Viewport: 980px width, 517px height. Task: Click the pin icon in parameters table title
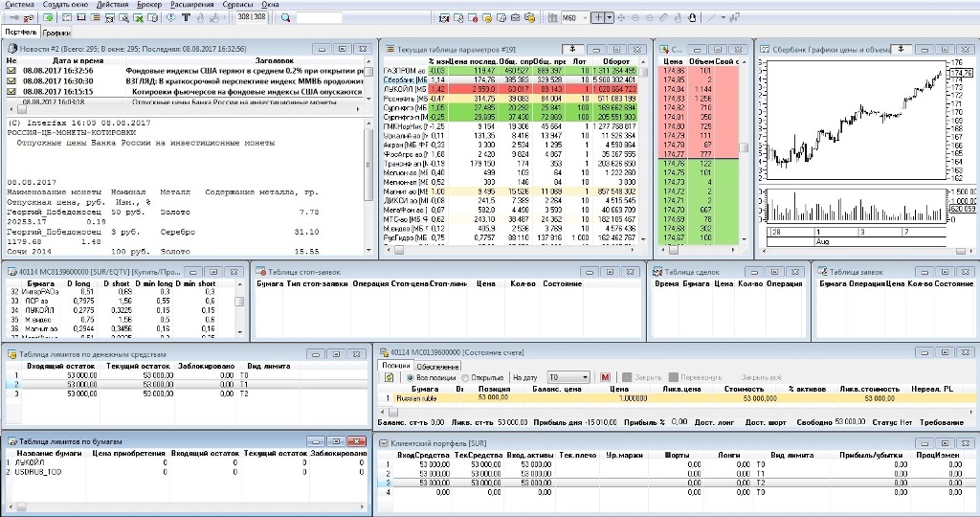click(x=572, y=48)
